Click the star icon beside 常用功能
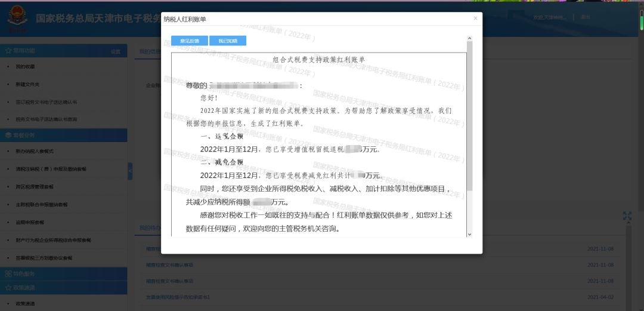The image size is (644, 311). tap(8, 51)
